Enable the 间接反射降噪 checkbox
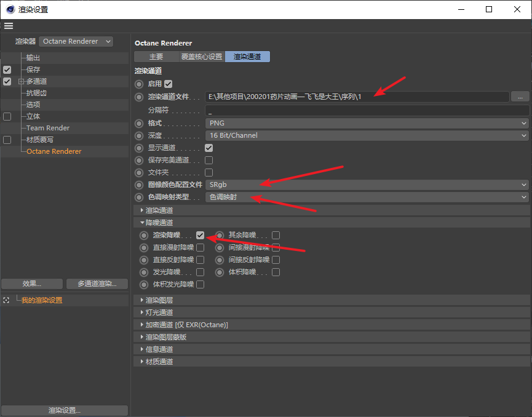Viewport: 532px width, 417px height. [276, 260]
